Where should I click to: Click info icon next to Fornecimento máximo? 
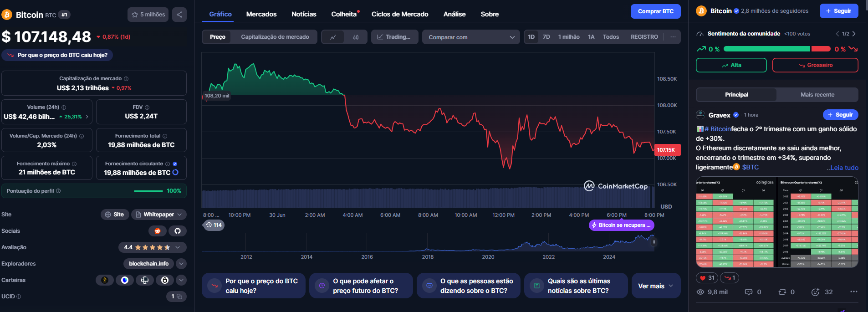pos(74,164)
